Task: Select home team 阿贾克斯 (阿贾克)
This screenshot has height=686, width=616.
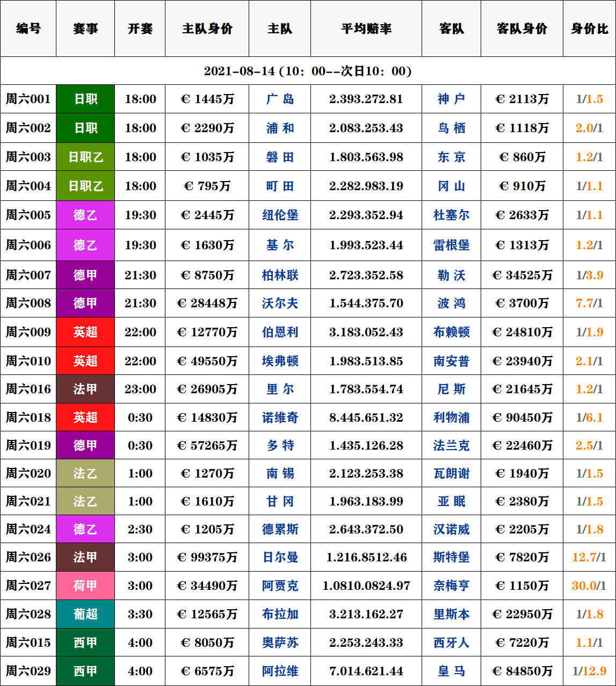Action: [x=280, y=586]
